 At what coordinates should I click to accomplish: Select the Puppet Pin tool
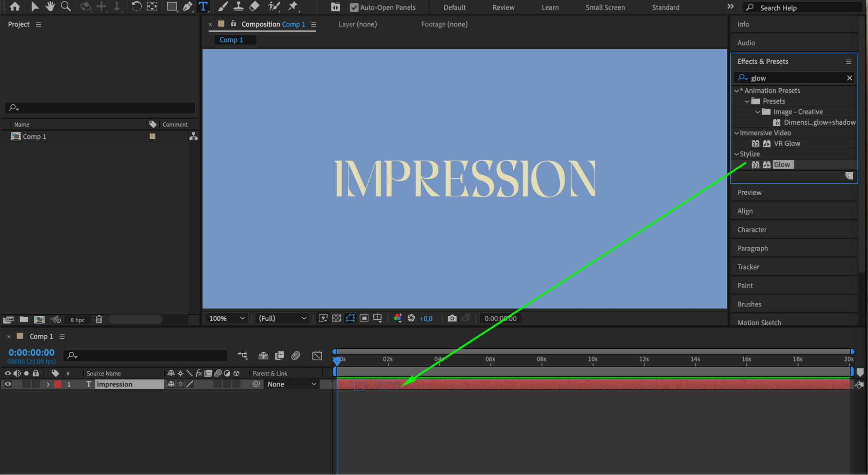tap(293, 7)
